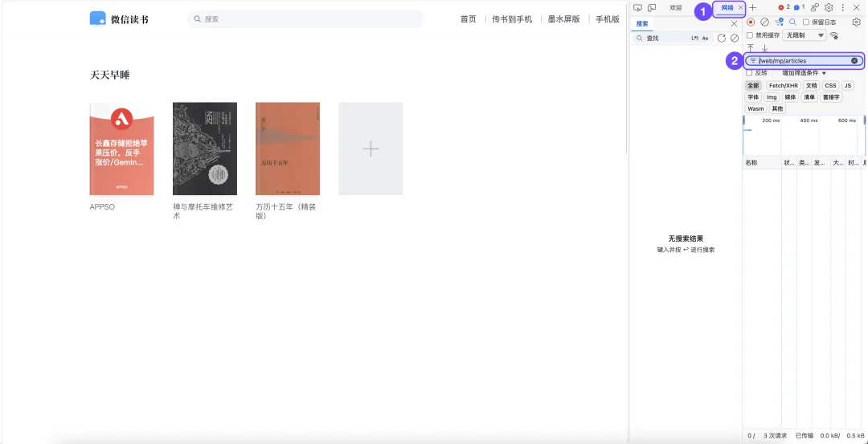Filter requests by Fetch/XHR

pyautogui.click(x=784, y=86)
